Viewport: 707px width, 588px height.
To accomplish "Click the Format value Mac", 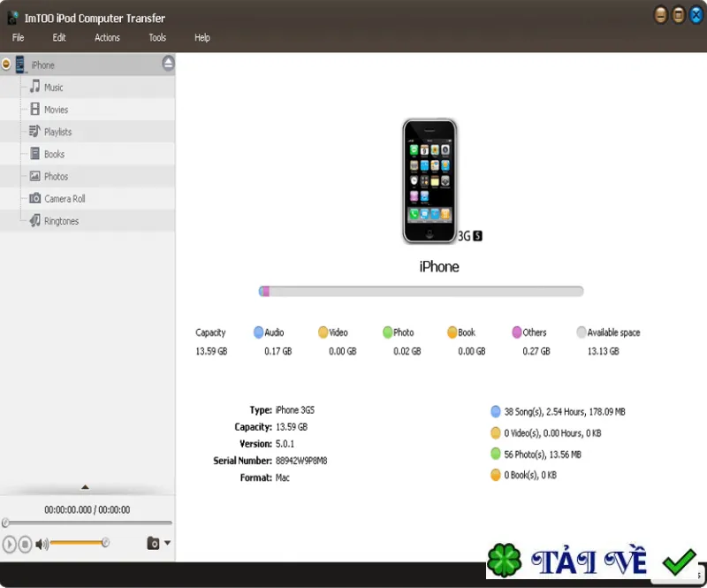I will (282, 477).
